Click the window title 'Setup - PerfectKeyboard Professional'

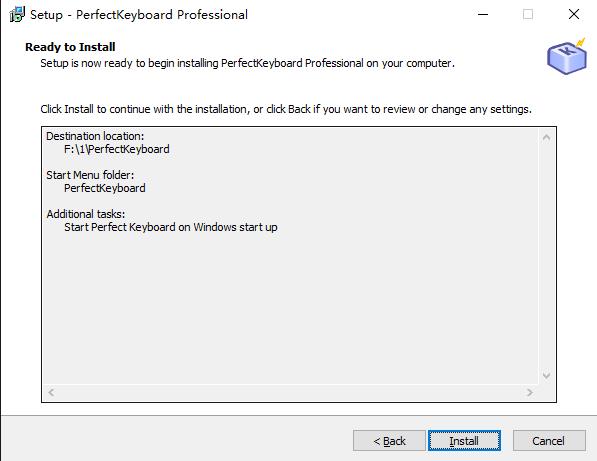pyautogui.click(x=139, y=14)
